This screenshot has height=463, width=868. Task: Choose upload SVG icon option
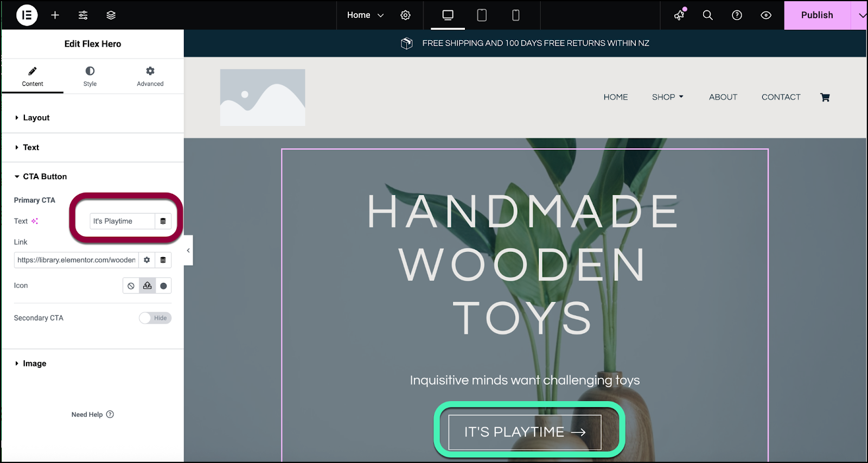point(147,286)
